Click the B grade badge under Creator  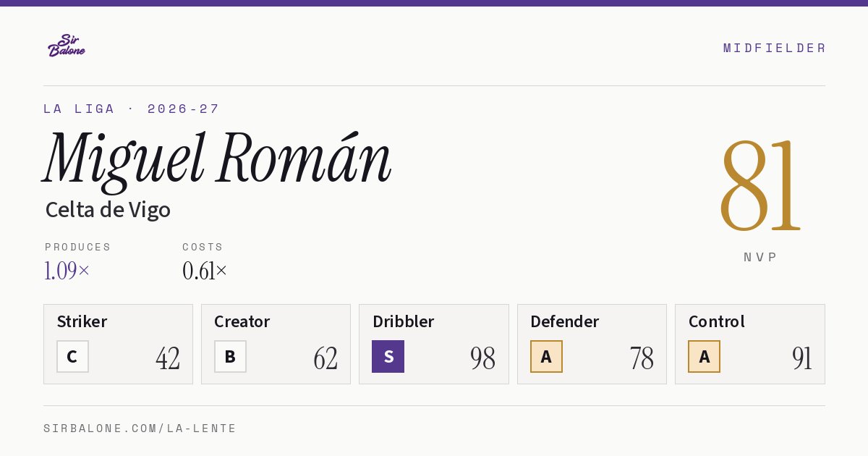coord(230,356)
